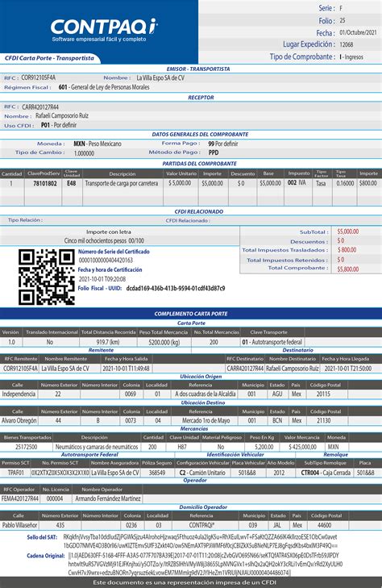This screenshot has height=588, width=382.
Task: Select permiso SCT TPAF01
Action: click(16, 473)
